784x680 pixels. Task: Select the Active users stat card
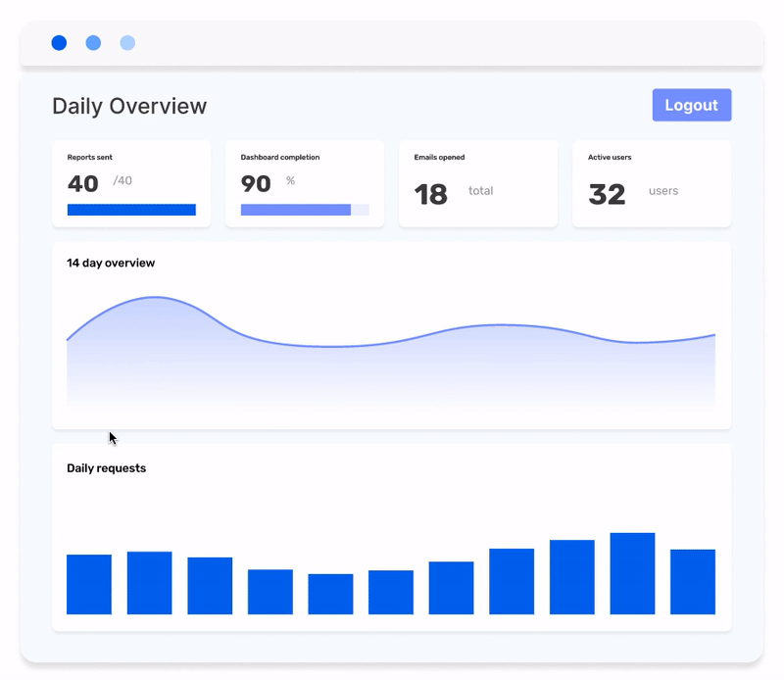click(x=652, y=182)
